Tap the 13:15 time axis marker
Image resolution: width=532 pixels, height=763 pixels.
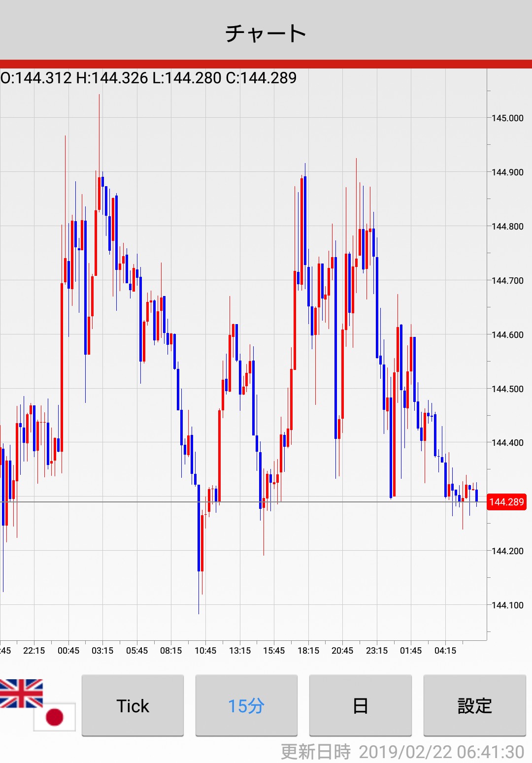tap(240, 651)
